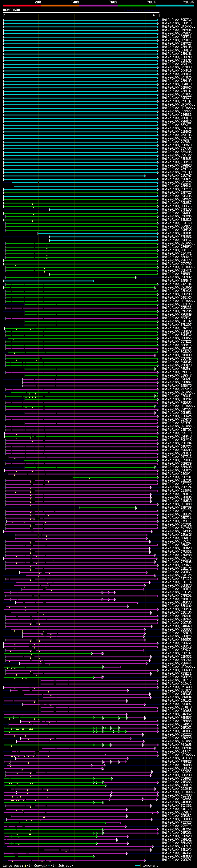Open hit UniRef100_Q3JTV6
197x868 pixels.
177,592
